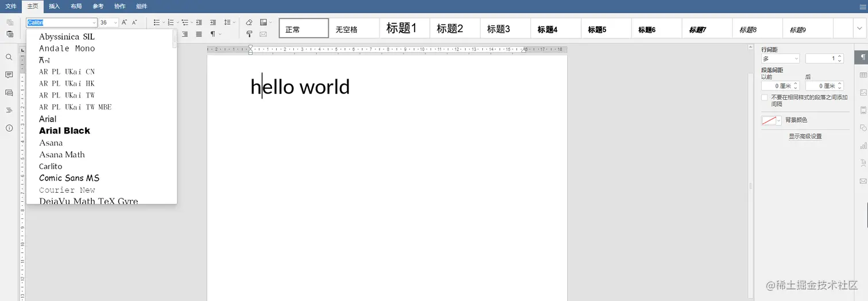The width and height of the screenshot is (868, 301).
Task: Apply bulleted list formatting
Action: coord(157,22)
